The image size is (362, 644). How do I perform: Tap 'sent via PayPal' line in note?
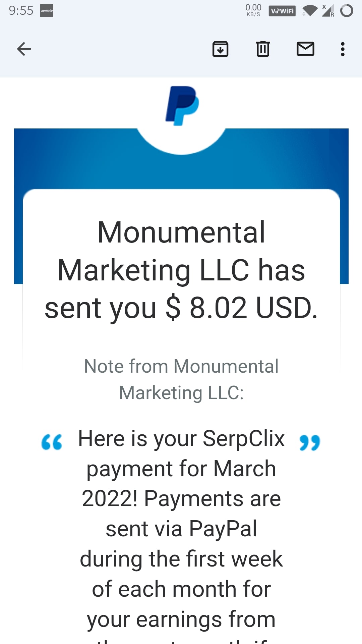(181, 529)
